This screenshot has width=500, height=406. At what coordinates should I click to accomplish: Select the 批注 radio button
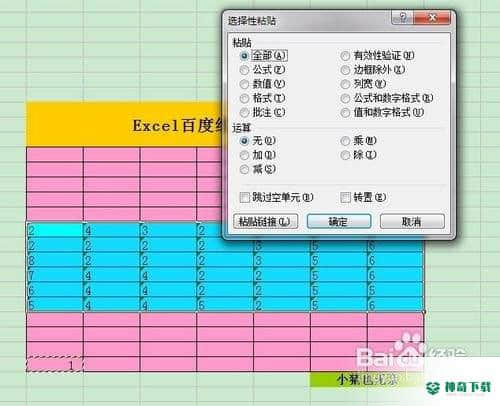244,112
